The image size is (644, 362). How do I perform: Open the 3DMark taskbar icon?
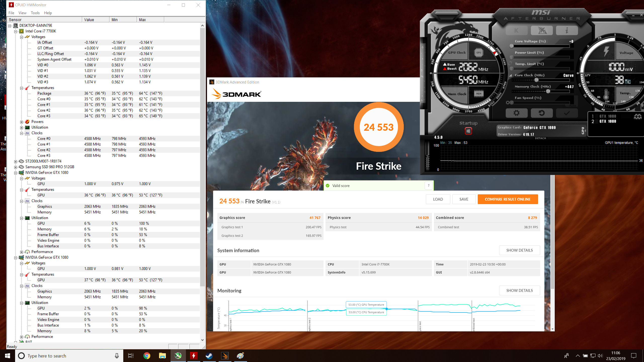(225, 356)
